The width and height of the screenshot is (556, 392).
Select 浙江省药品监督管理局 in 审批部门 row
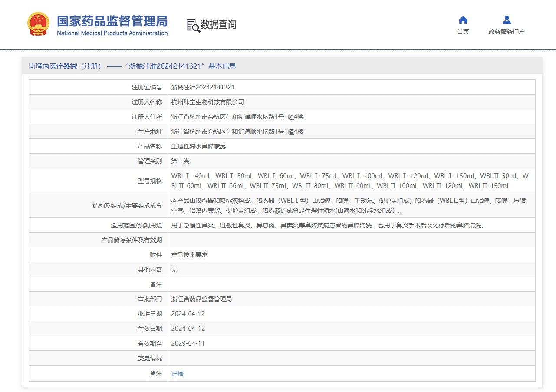tap(202, 299)
